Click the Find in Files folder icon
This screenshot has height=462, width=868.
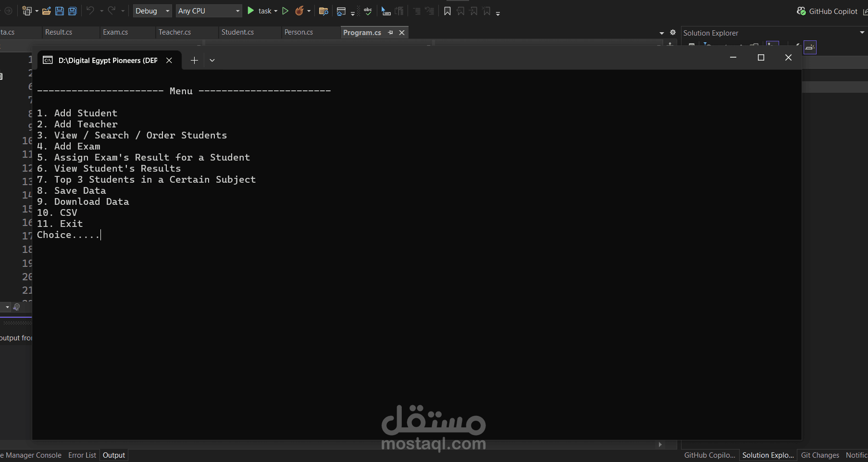tap(323, 11)
